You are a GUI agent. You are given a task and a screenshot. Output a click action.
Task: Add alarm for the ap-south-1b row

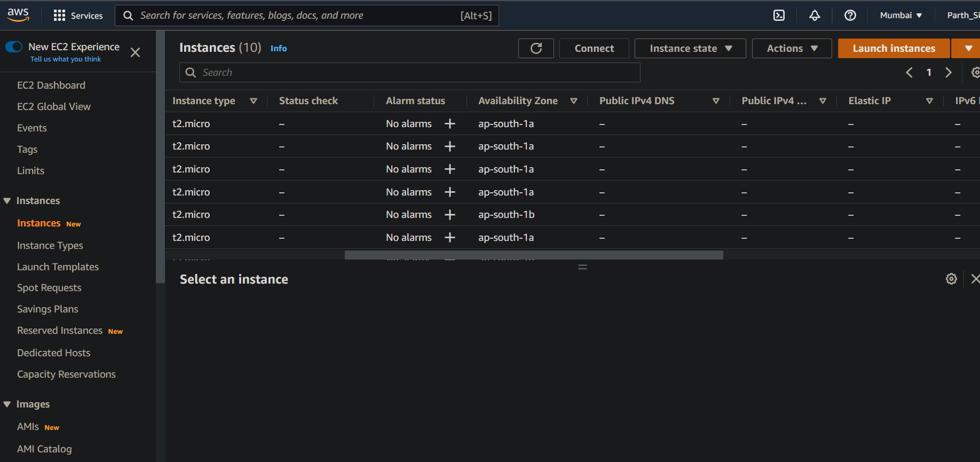450,215
